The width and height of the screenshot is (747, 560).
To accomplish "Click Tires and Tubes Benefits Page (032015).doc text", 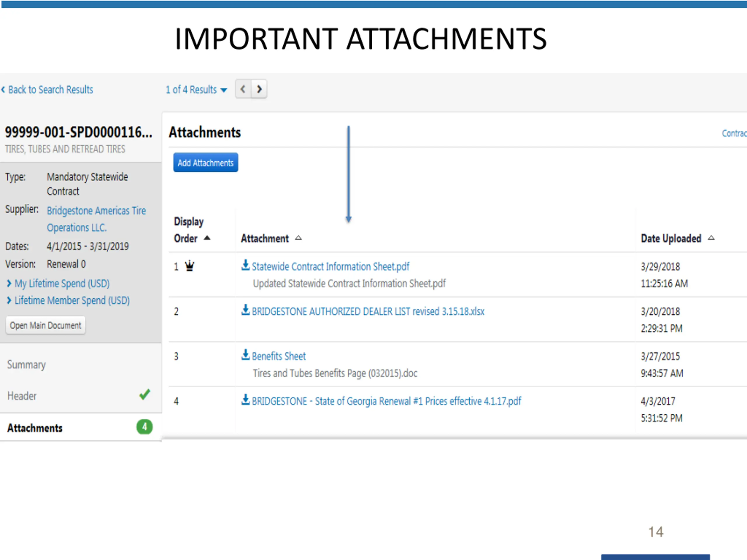I will 335,373.
